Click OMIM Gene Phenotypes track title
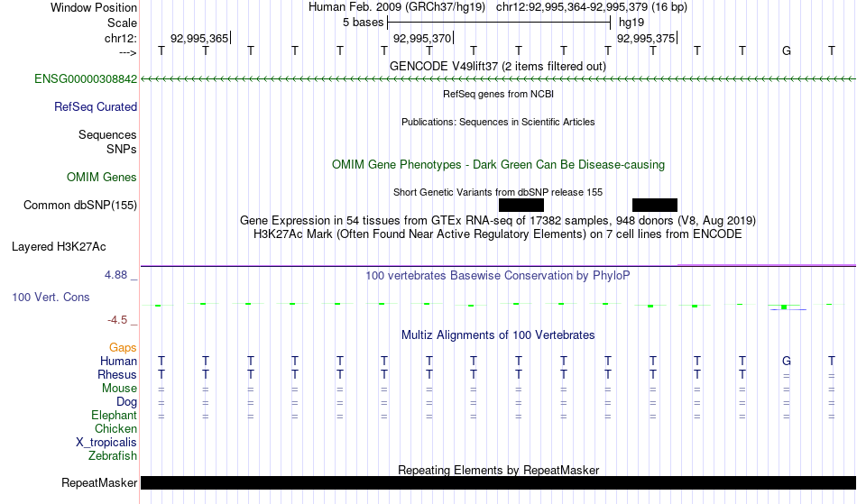 tap(499, 165)
